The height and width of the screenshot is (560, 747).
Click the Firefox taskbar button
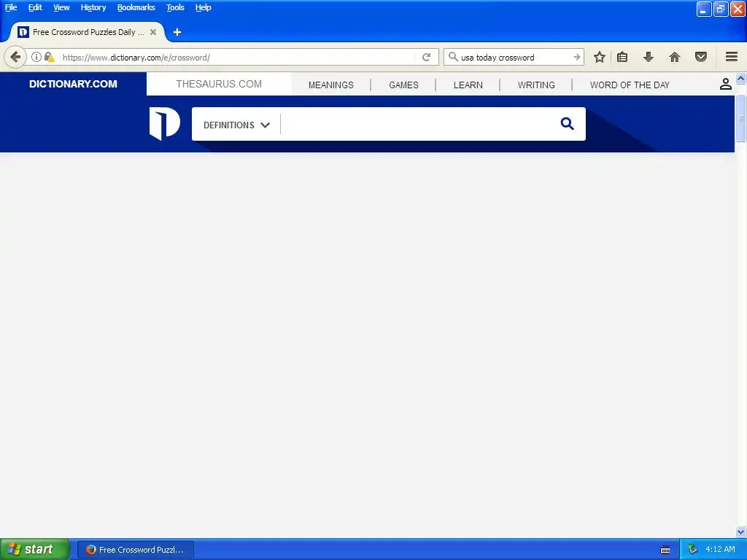(136, 550)
